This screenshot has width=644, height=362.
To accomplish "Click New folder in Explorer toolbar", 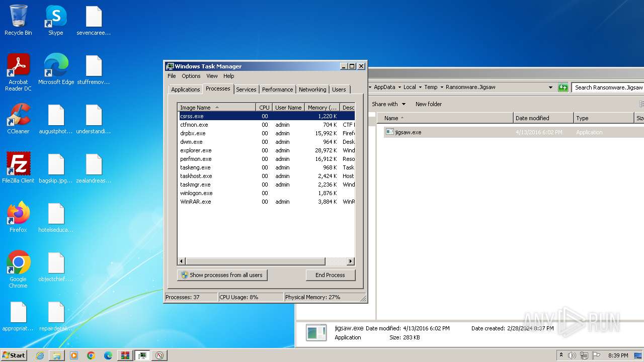I will point(429,104).
